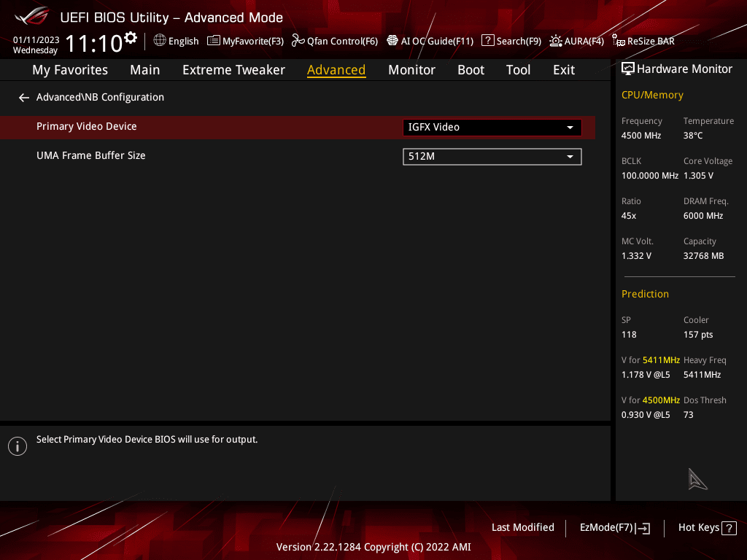
Task: Click the 11:10 clock display
Action: pyautogui.click(x=94, y=43)
